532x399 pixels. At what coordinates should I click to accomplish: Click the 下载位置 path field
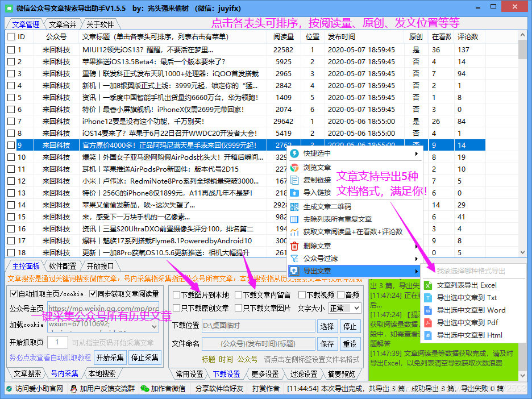[x=258, y=326]
